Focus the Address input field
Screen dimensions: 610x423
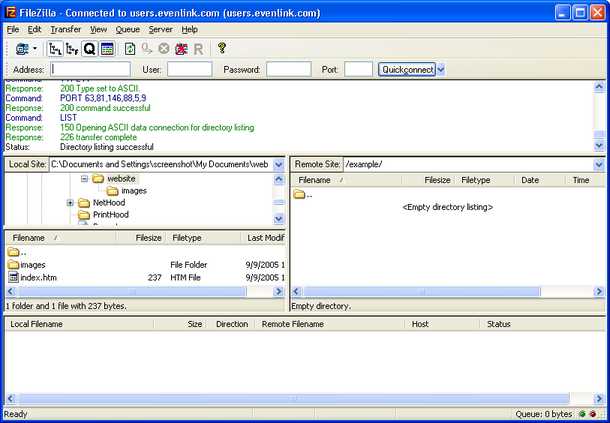(x=90, y=70)
